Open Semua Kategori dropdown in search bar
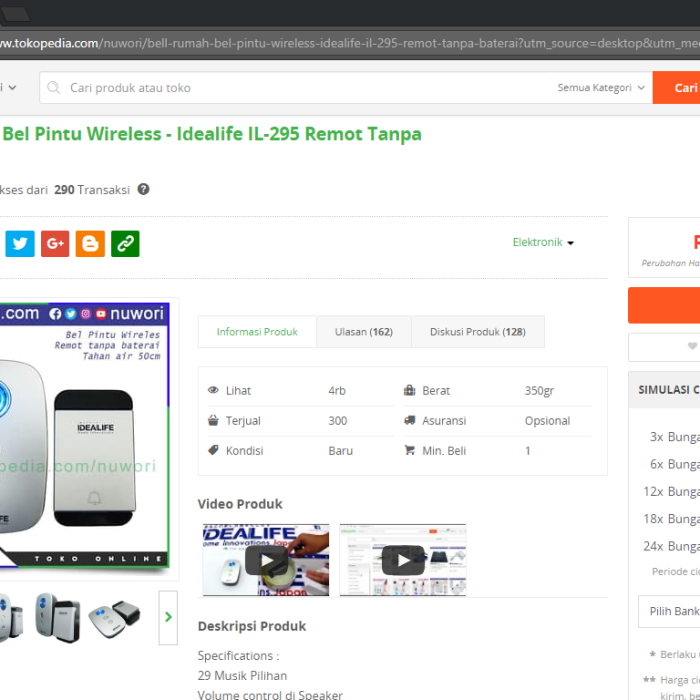This screenshot has height=700, width=700. pos(601,88)
